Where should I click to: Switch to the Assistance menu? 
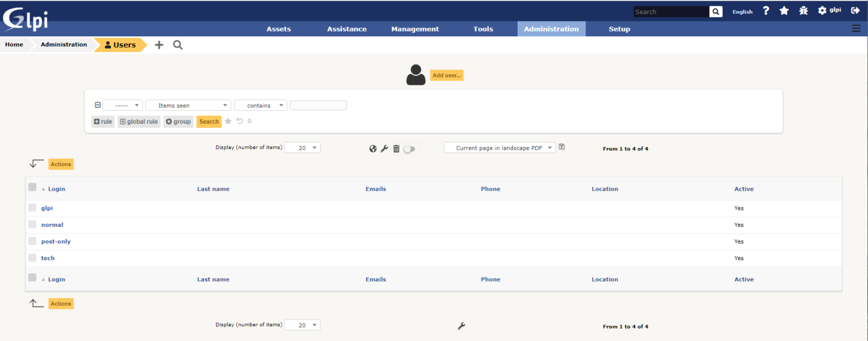tap(346, 29)
